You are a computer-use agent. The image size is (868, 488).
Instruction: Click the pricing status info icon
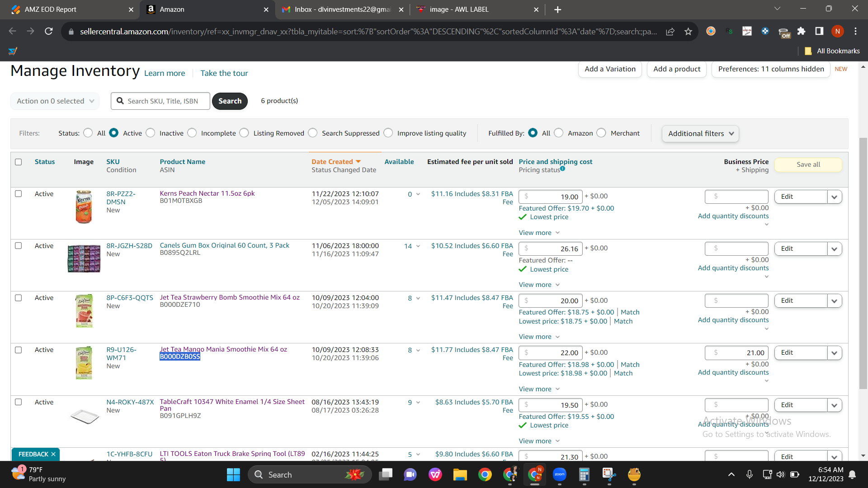pos(563,169)
